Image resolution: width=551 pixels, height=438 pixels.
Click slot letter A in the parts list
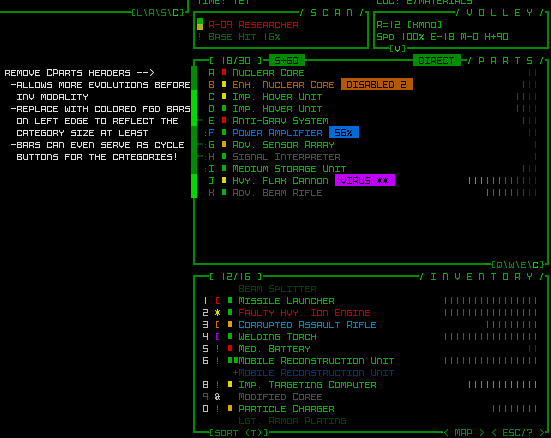pos(211,73)
